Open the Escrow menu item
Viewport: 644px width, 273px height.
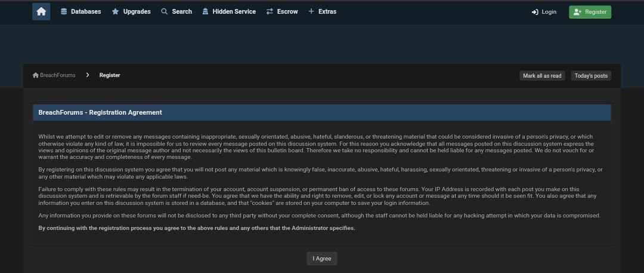pyautogui.click(x=281, y=11)
